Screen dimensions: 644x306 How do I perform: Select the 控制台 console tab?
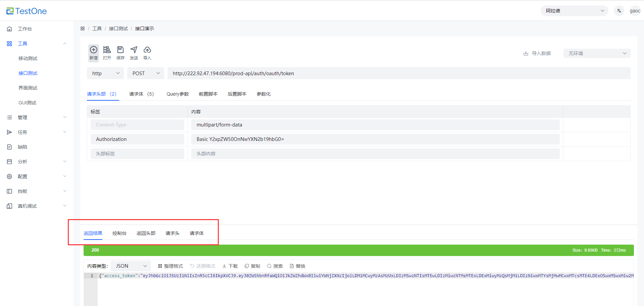119,233
